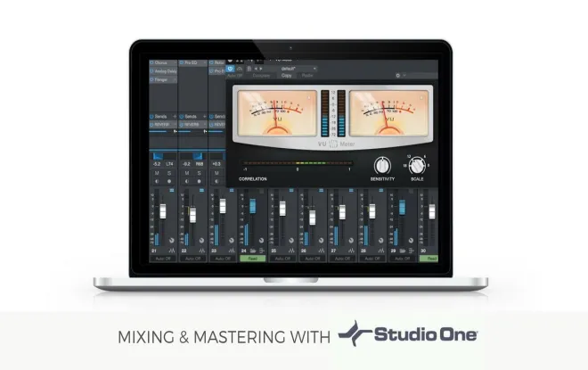Viewport: 588px width, 370px height.
Task: Solo channel 21 with S button
Action: coord(169,173)
